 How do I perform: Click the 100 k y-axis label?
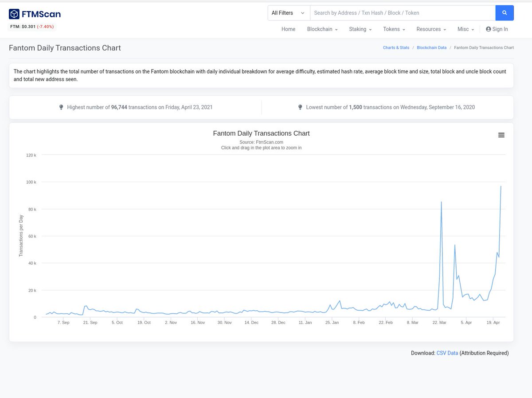point(31,182)
